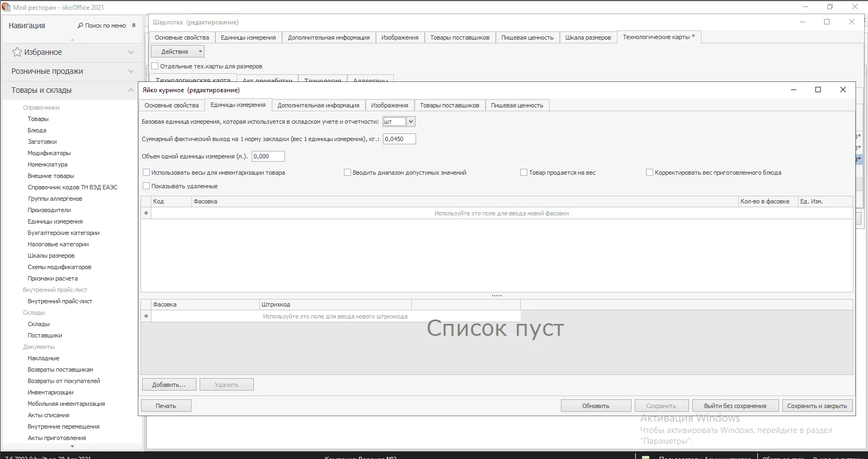
Task: Switch to the Пищевая ценность tab of Яйцо куриное
Action: pos(516,105)
